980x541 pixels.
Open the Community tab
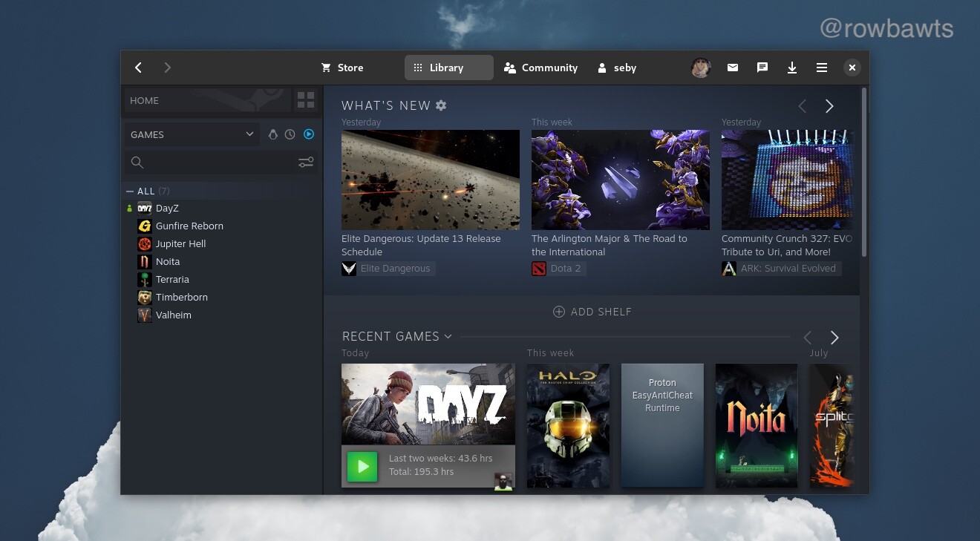(540, 68)
